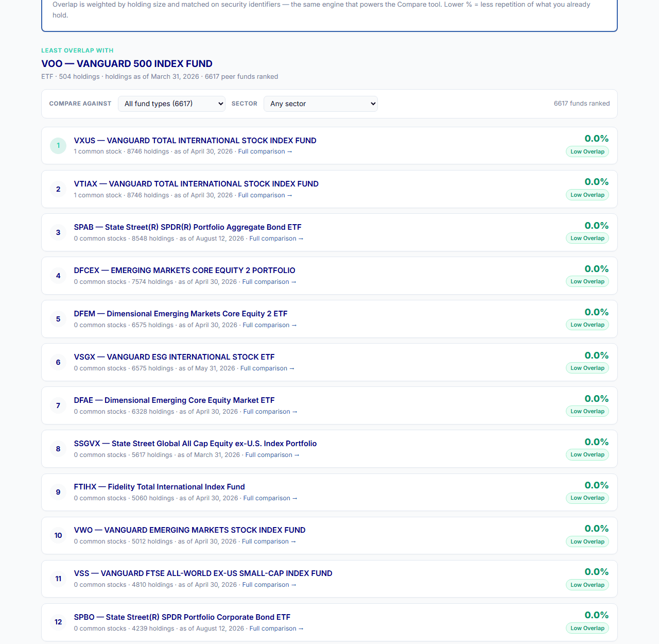Click the 0.0% overlap value for VXUS
659x644 pixels.
click(597, 139)
